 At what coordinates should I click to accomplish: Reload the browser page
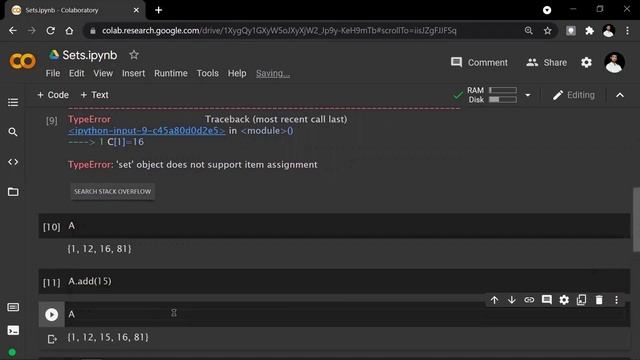tap(50, 31)
